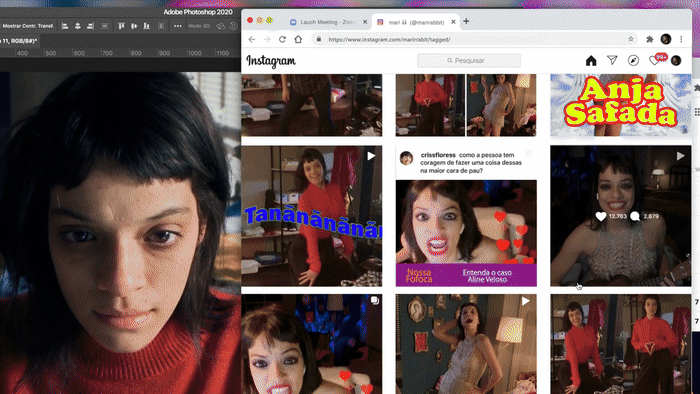Click the Photoshop align left edges icon
Image resolution: width=700 pixels, height=394 pixels.
pos(65,26)
